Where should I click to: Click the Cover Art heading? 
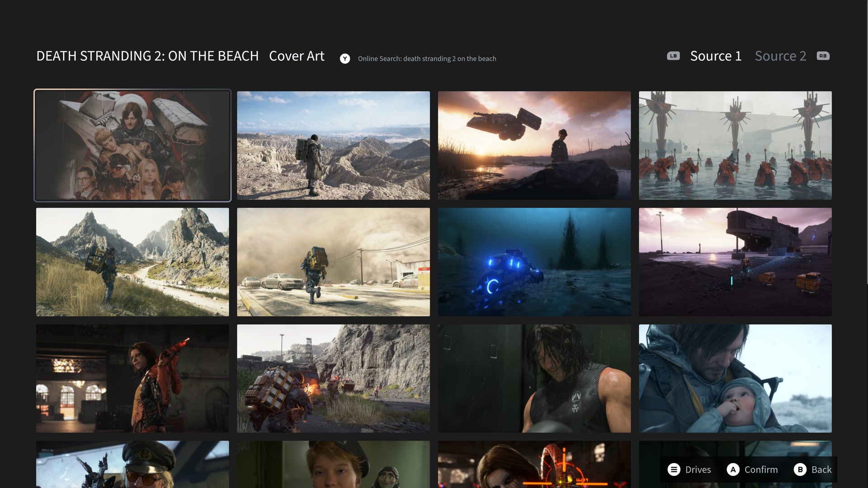pyautogui.click(x=297, y=56)
